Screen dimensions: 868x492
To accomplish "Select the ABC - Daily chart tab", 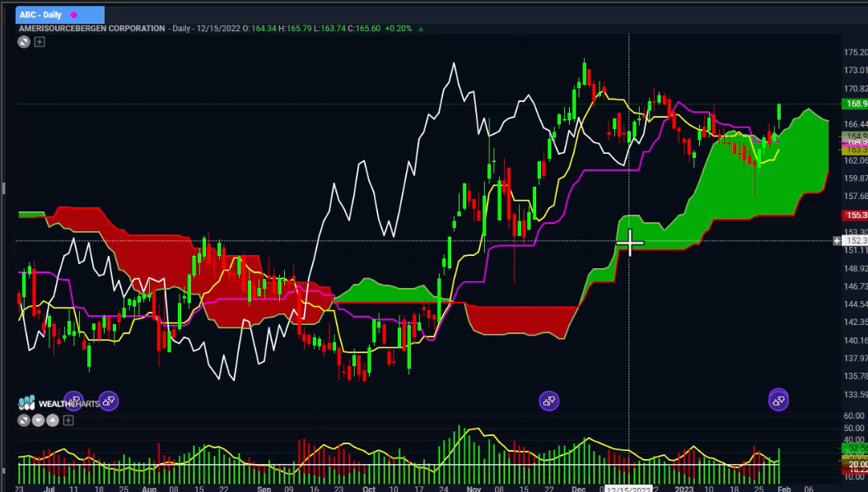I will pos(60,15).
